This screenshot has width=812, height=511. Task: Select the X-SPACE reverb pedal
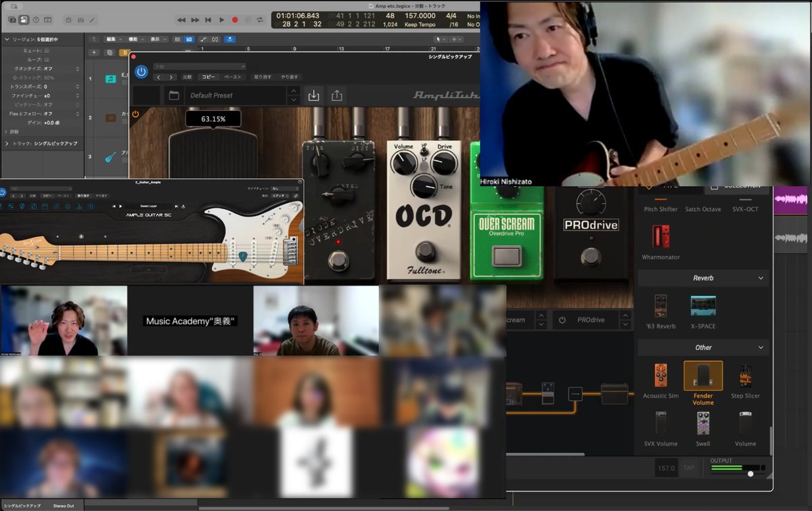click(703, 311)
